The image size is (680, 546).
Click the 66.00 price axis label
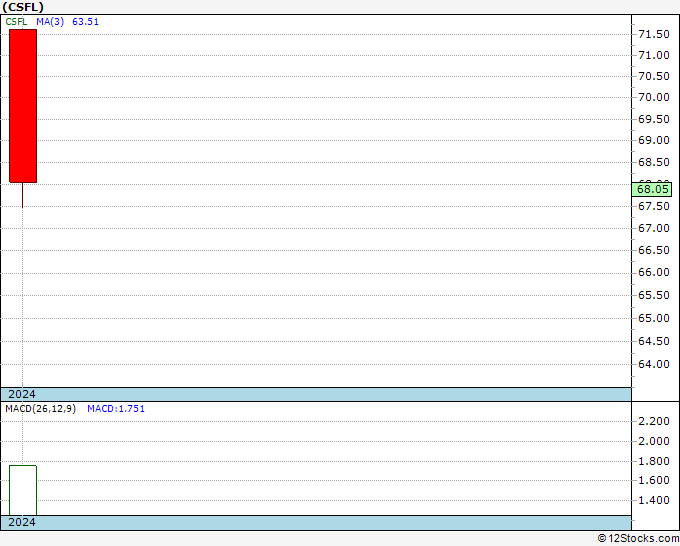tap(654, 272)
